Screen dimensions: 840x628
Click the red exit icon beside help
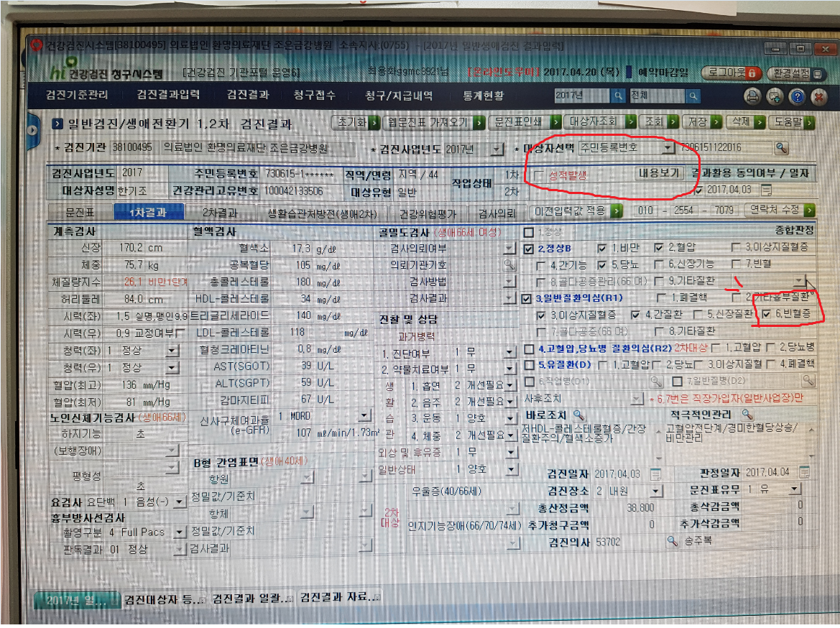click(818, 97)
